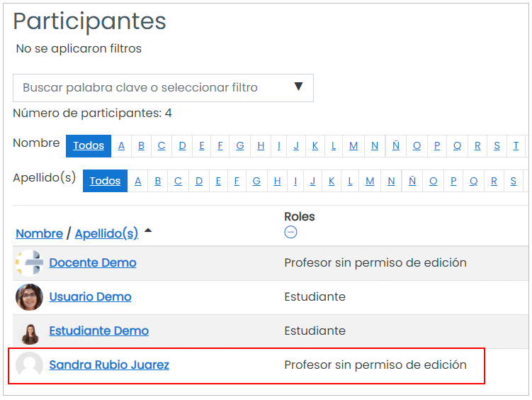This screenshot has width=532, height=400.
Task: Filter Nombre by letter Ñ
Action: 395,146
